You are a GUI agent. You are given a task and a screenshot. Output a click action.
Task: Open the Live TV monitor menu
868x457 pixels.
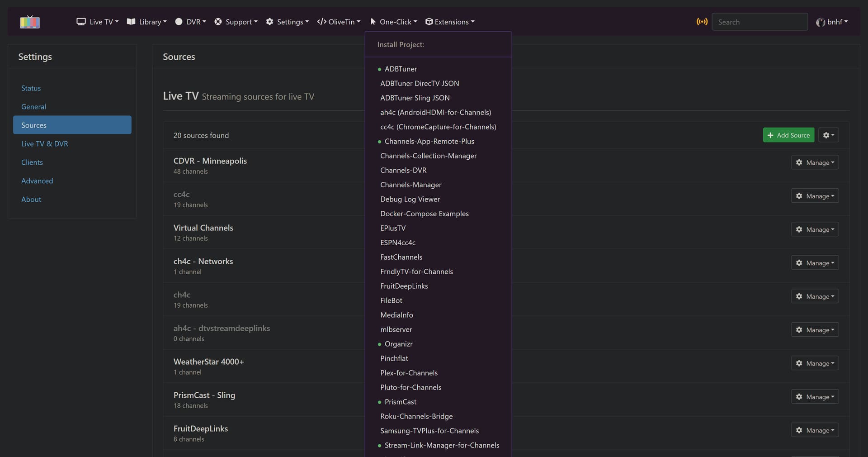click(97, 22)
